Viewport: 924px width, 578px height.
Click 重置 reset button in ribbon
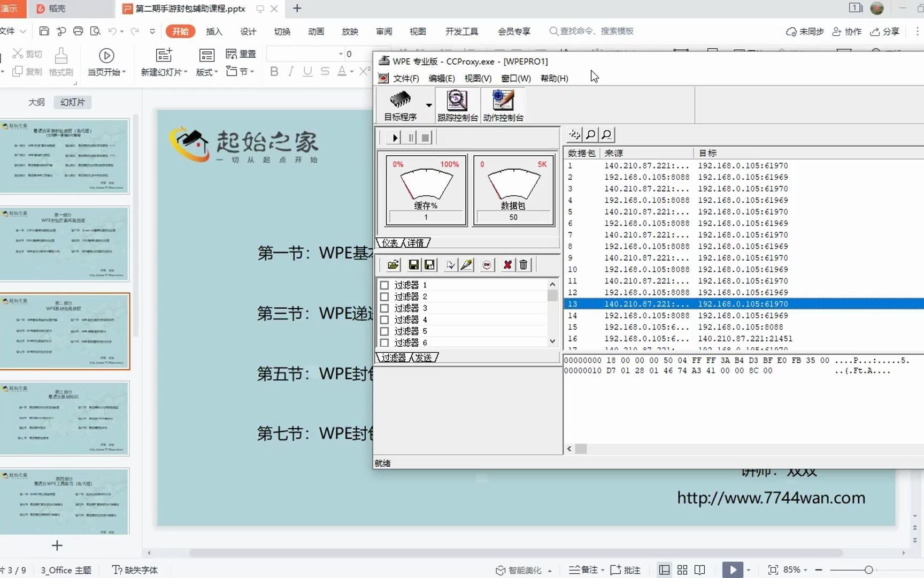click(241, 54)
